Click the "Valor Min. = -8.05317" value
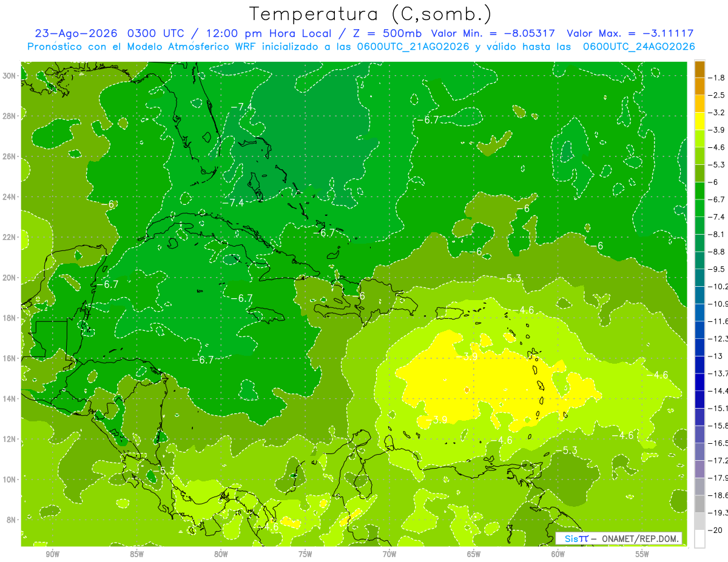The image size is (728, 562). (494, 33)
